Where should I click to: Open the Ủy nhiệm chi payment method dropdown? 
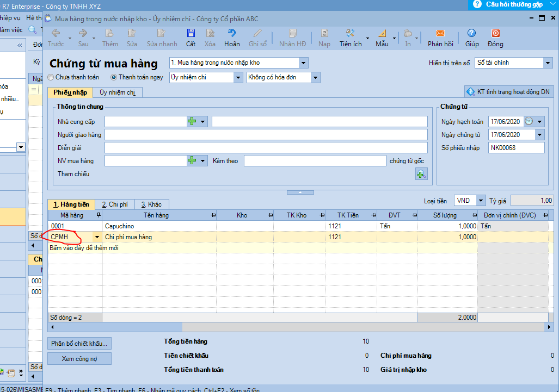(x=238, y=78)
